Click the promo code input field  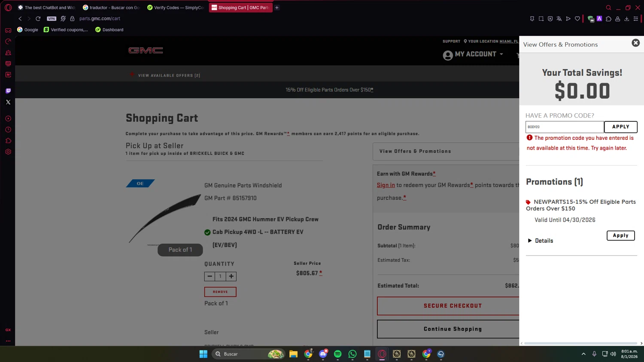565,127
